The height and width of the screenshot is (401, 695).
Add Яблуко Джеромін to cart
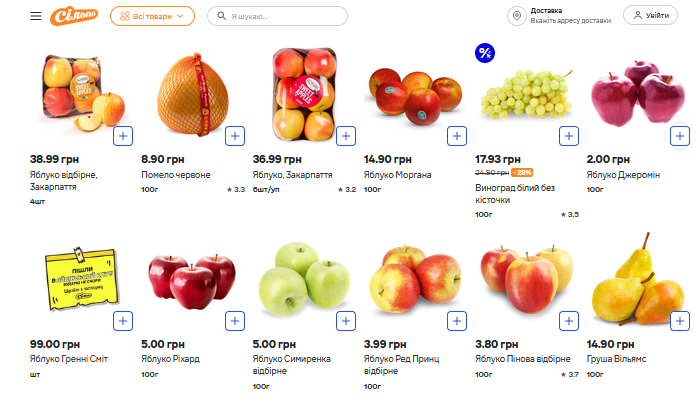[681, 135]
